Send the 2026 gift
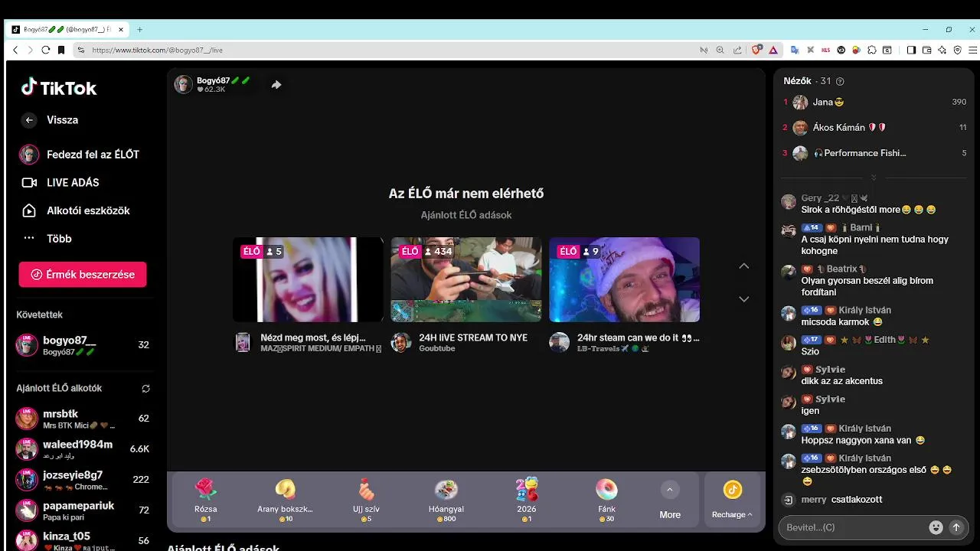980x551 pixels. pos(527,500)
